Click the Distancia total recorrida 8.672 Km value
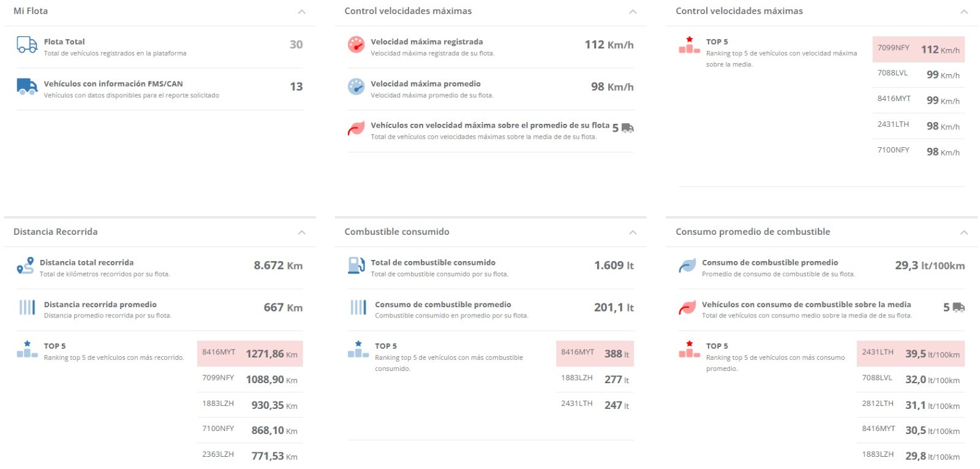 click(278, 265)
